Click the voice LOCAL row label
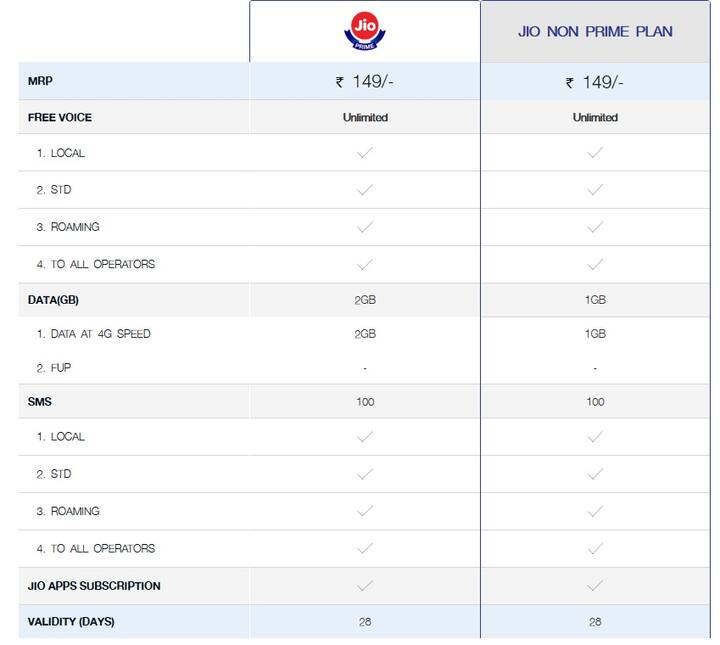Screen dimensions: 720x645 [x=61, y=153]
